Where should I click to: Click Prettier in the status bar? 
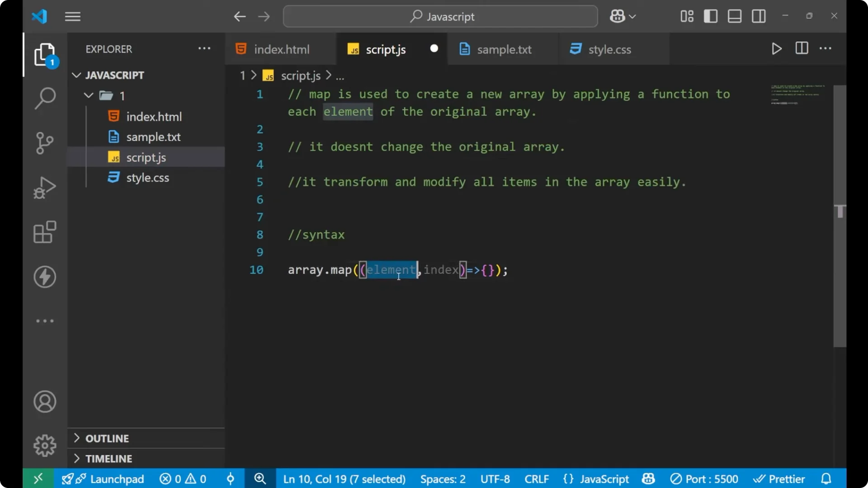coord(786,479)
